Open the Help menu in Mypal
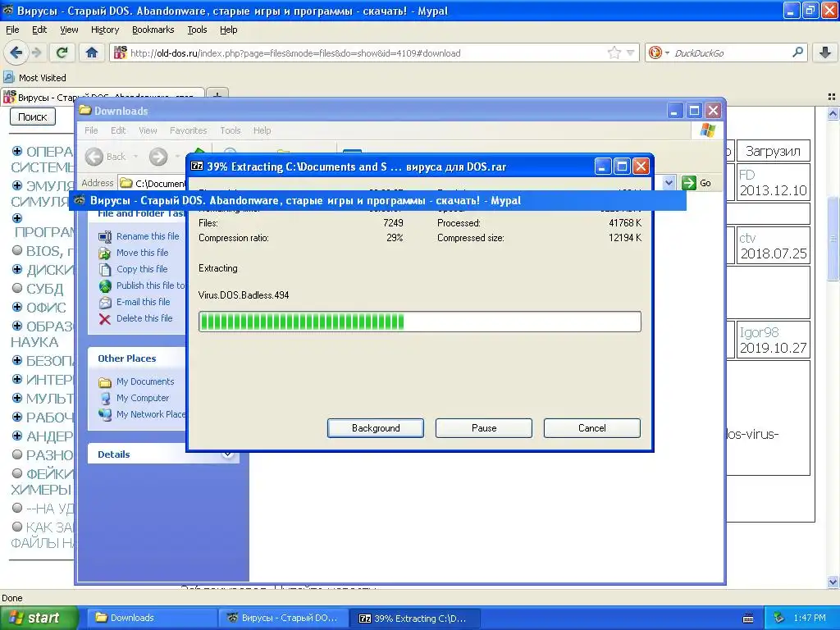 click(x=228, y=30)
